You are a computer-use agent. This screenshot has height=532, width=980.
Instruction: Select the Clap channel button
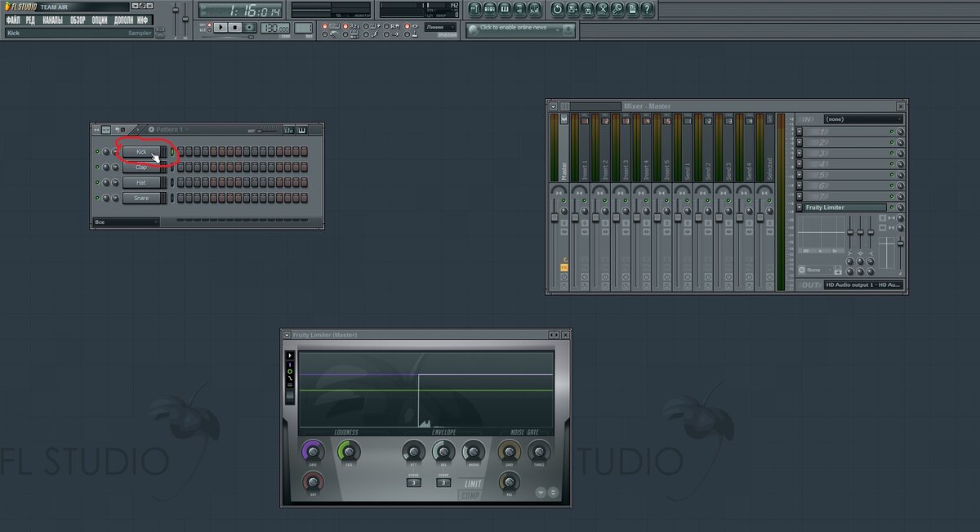(141, 168)
